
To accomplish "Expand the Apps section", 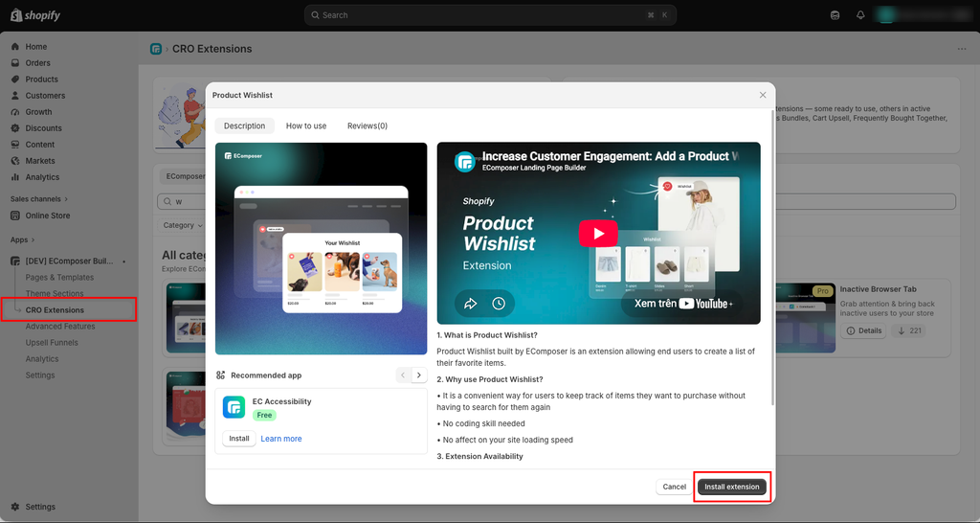I will [x=23, y=239].
